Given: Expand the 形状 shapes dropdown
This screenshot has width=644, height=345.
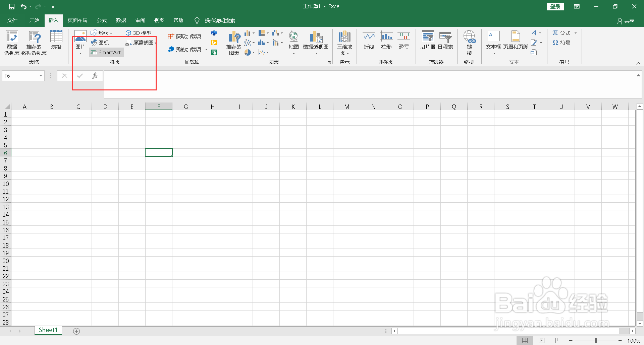Looking at the screenshot, I should (111, 33).
